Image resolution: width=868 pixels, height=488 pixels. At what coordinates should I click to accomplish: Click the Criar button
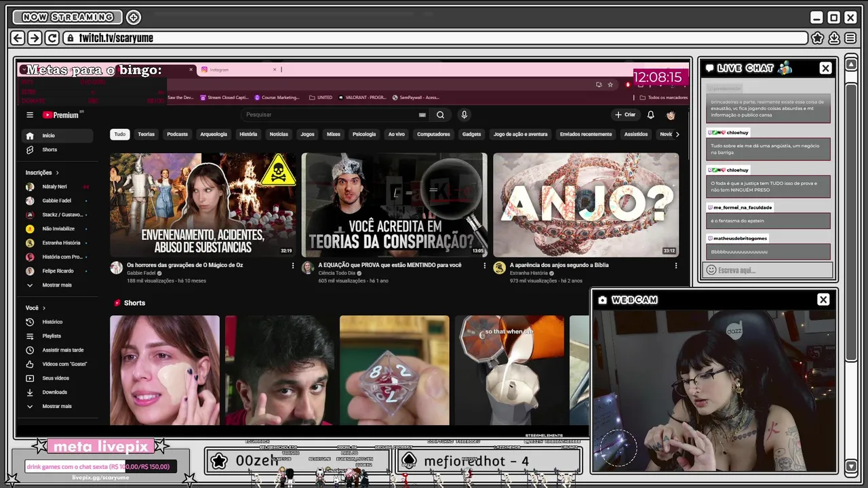point(625,115)
